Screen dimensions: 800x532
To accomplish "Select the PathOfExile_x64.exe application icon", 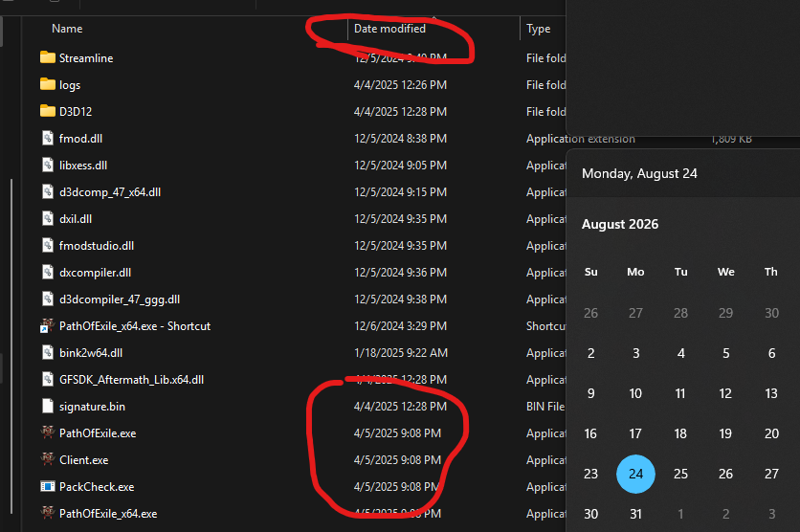I will pos(48,513).
